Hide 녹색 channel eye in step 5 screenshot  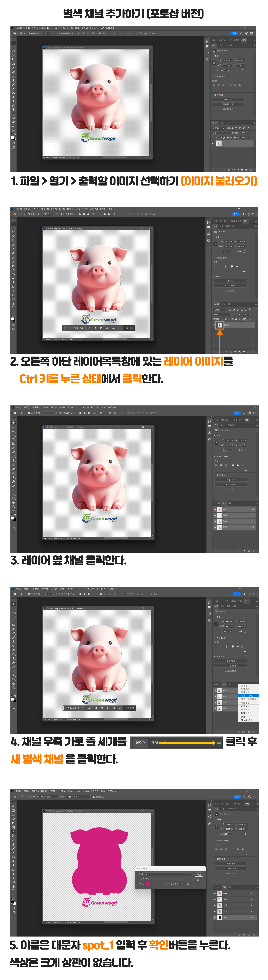click(215, 905)
